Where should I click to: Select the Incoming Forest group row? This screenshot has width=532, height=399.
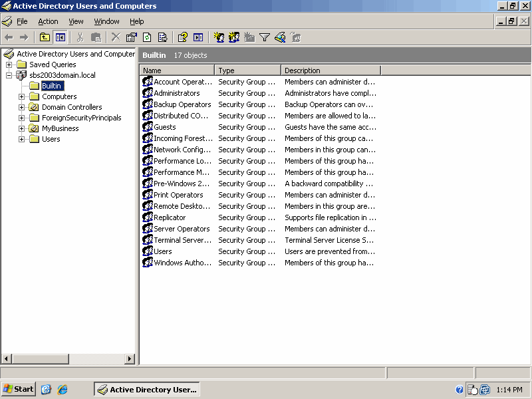tap(259, 138)
